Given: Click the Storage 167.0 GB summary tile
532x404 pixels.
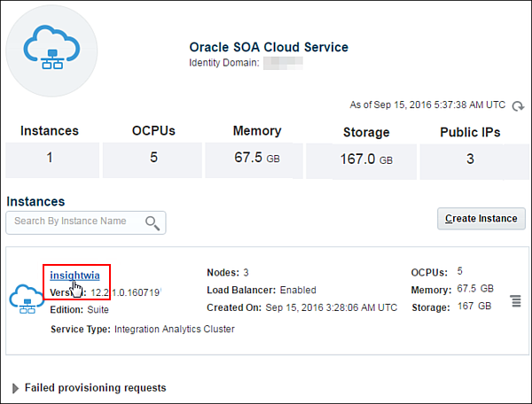Looking at the screenshot, I should pos(364,159).
